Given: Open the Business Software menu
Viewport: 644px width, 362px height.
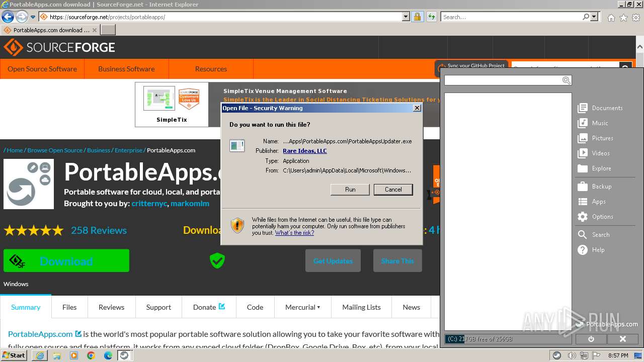Looking at the screenshot, I should 126,69.
